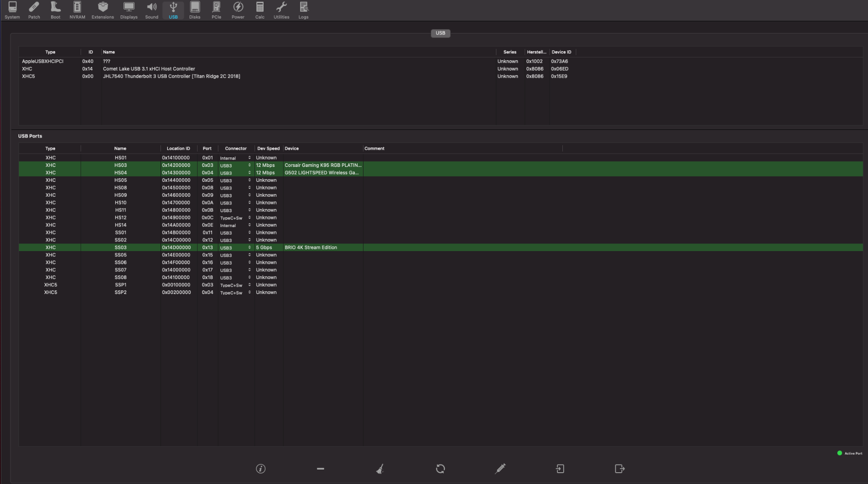The height and width of the screenshot is (484, 868).
Task: Select the SS05 port name
Action: coord(120,255)
